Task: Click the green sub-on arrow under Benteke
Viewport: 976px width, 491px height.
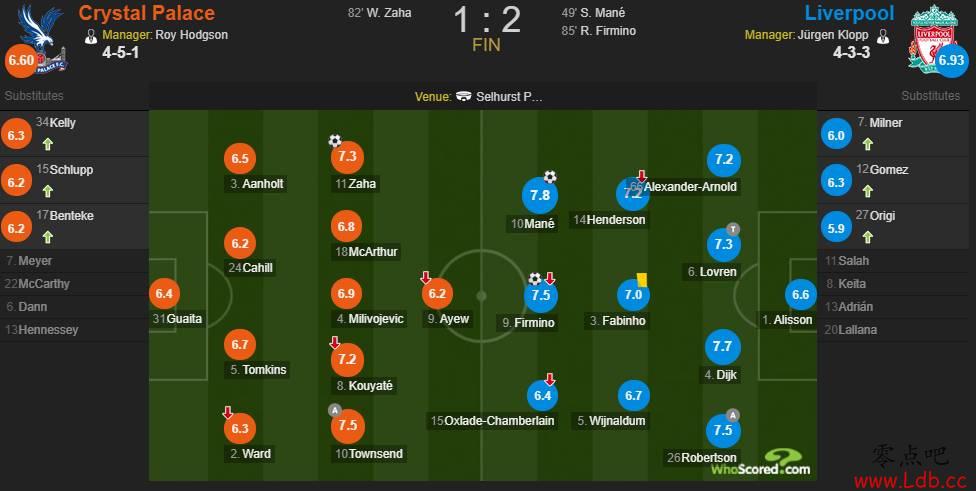Action: [48, 237]
